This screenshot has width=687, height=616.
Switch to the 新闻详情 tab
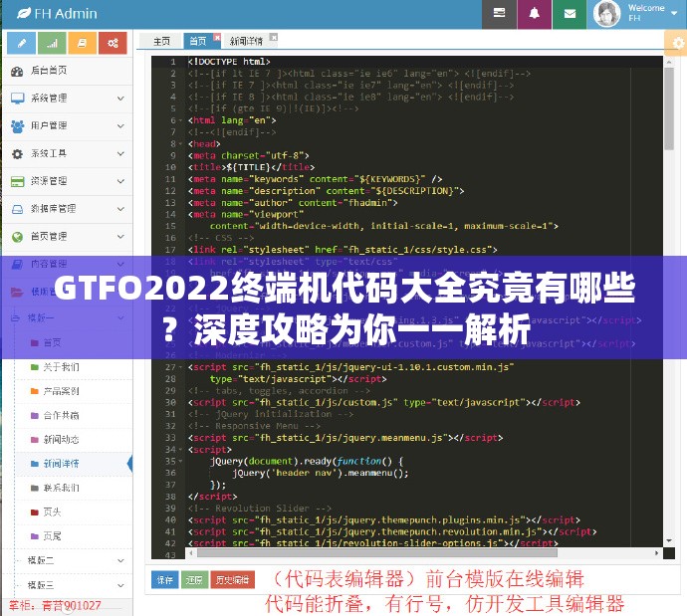(x=246, y=41)
